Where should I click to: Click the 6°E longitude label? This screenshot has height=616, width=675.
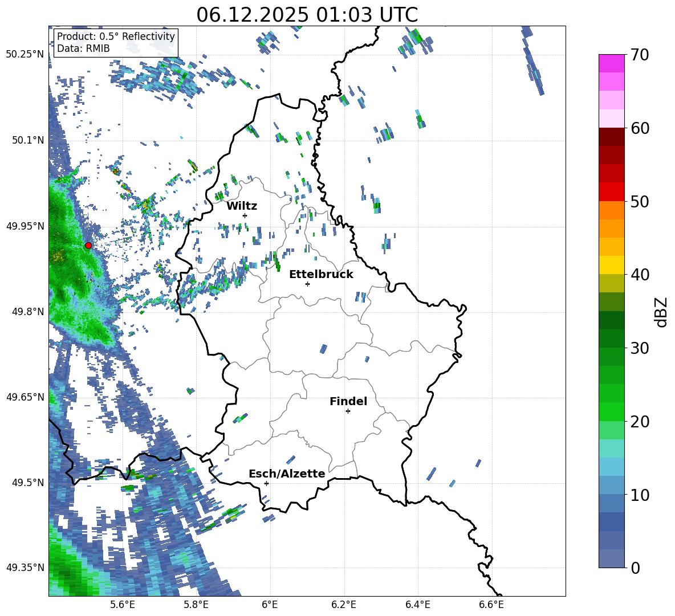click(270, 605)
